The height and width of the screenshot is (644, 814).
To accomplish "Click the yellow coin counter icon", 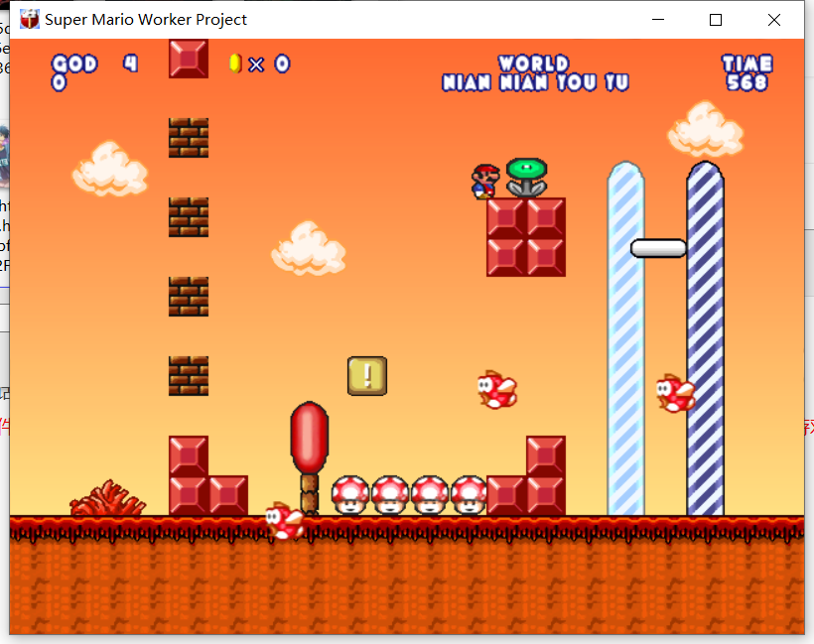I will point(235,64).
